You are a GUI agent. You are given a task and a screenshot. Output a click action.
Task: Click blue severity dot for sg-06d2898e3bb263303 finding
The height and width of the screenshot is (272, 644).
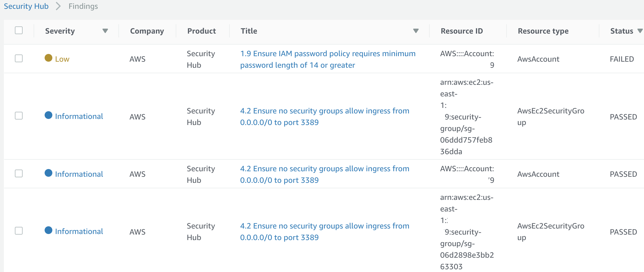coord(48,230)
